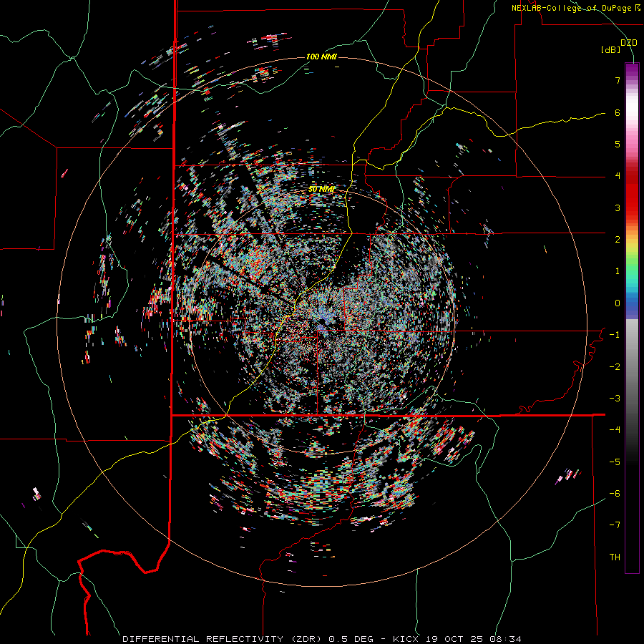Click the 7 value on color scale
644x644 pixels.
click(618, 80)
